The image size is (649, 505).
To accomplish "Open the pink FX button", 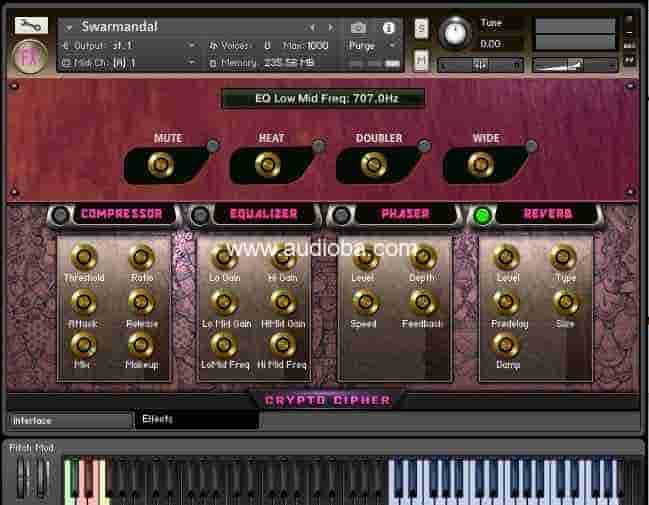I will tap(31, 55).
